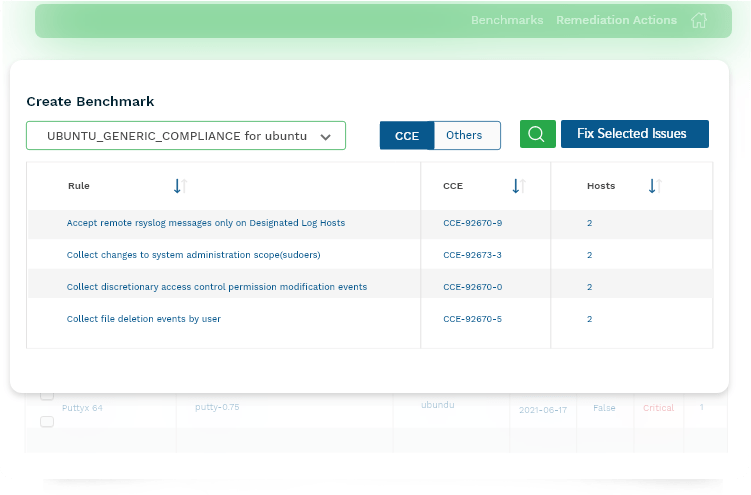Click the 2021-06-17 date in background table
This screenshot has width=751, height=495.
pos(543,410)
